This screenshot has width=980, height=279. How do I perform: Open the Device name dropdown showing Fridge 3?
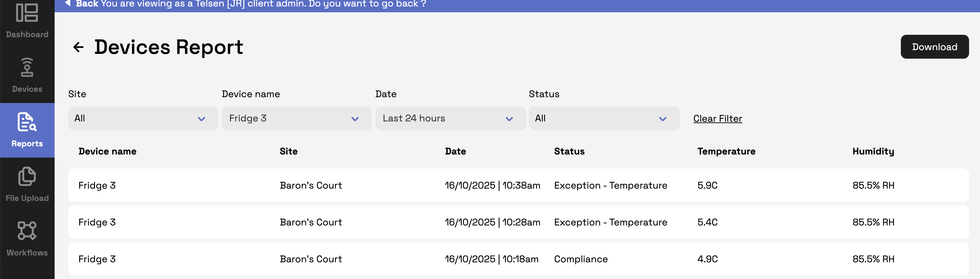(296, 119)
